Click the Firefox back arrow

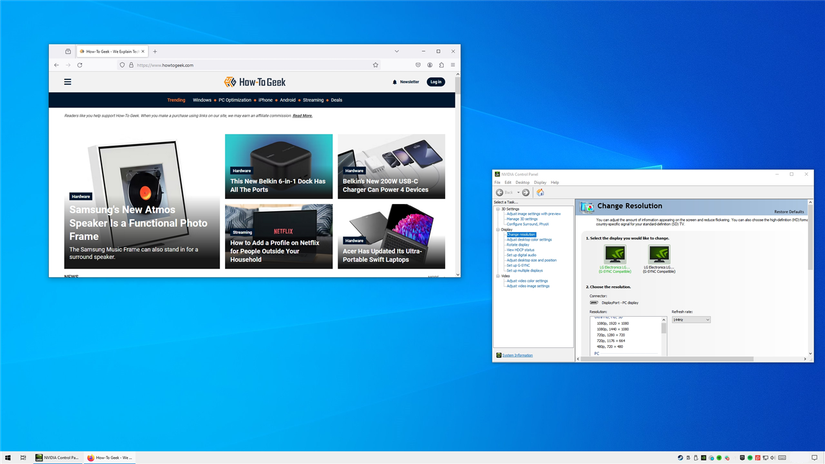point(56,65)
